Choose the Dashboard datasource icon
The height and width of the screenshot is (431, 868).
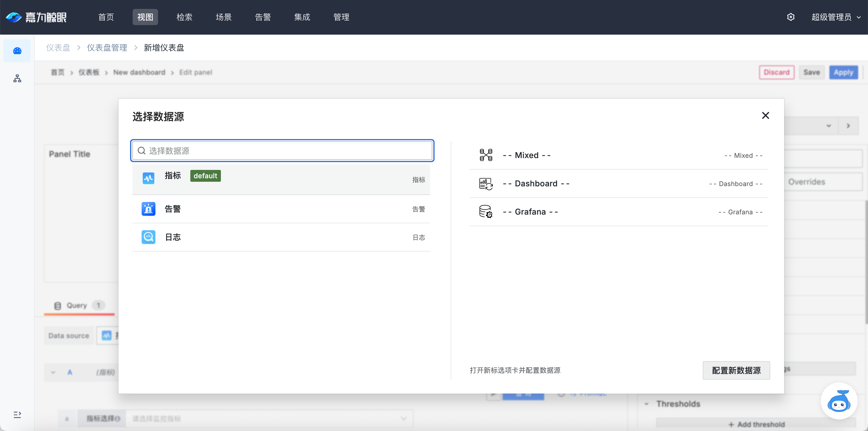click(x=486, y=184)
